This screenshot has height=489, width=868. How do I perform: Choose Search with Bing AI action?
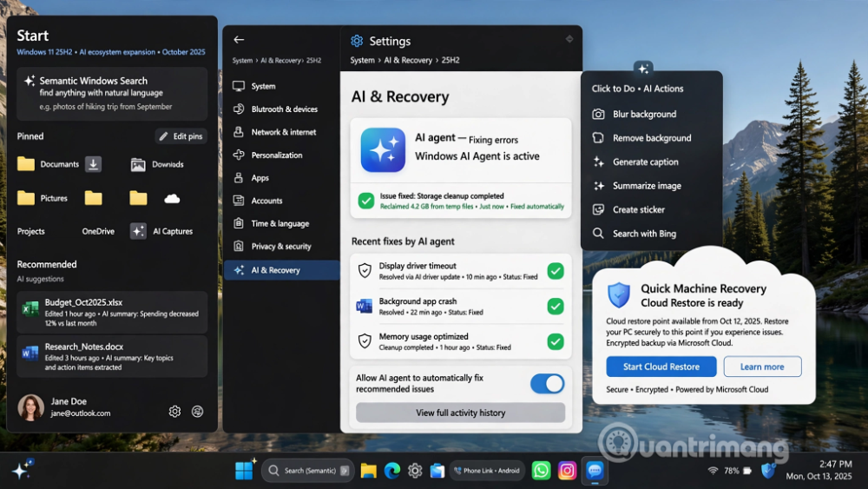coord(651,233)
